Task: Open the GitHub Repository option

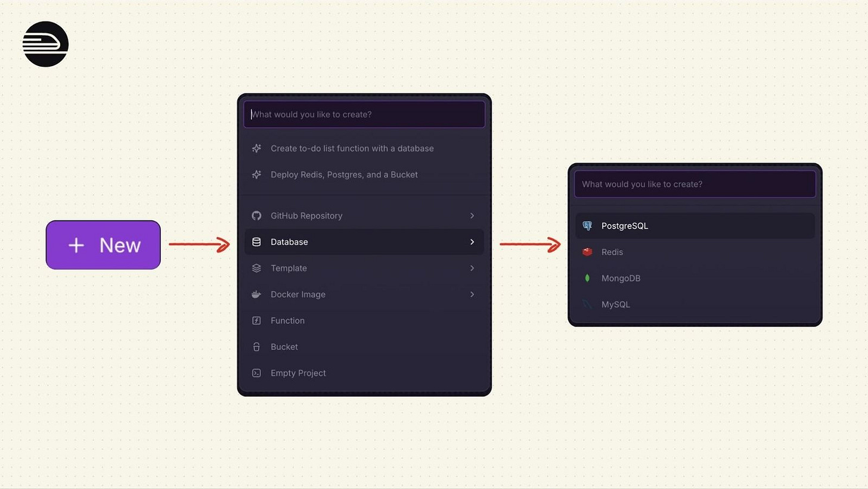Action: tap(364, 216)
